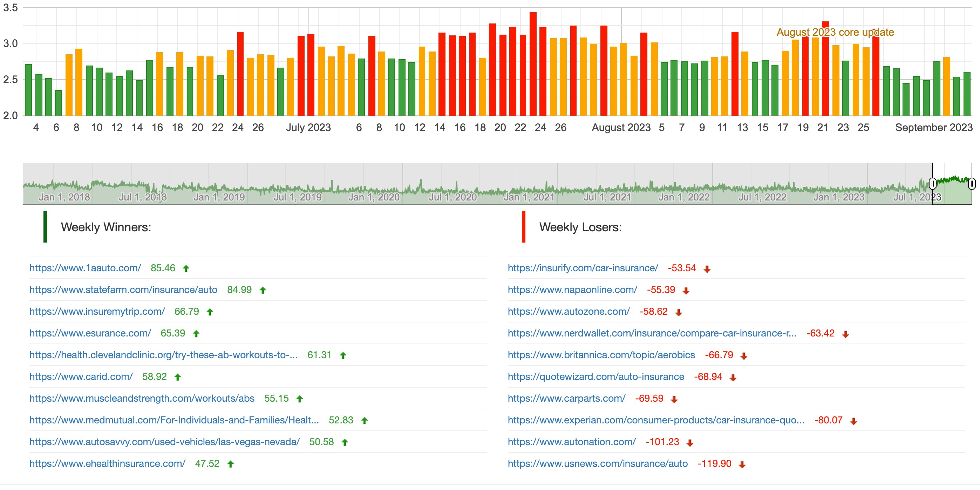Image resolution: width=980 pixels, height=490 pixels.
Task: Click the -119.90 score value
Action: tap(714, 463)
